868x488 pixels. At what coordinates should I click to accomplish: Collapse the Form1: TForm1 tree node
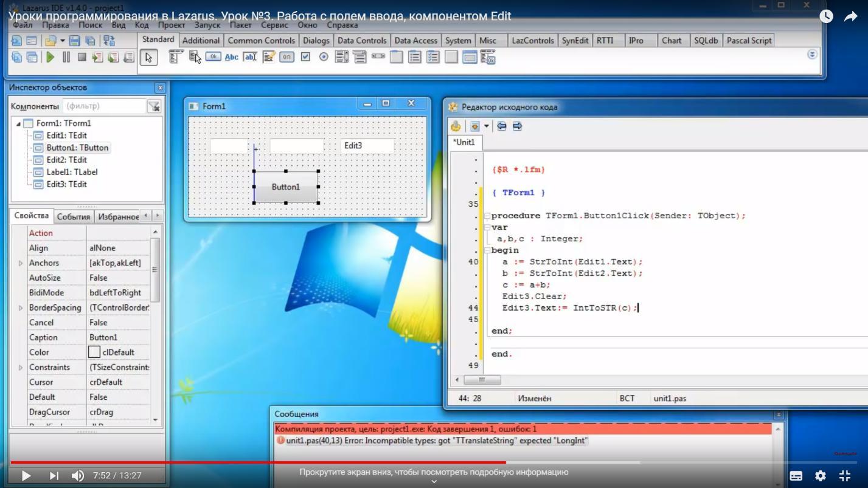point(18,123)
